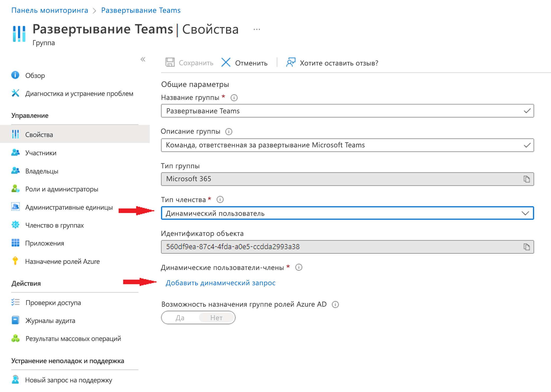
Task: Collapse the sidebar with the double chevron
Action: pos(143,59)
